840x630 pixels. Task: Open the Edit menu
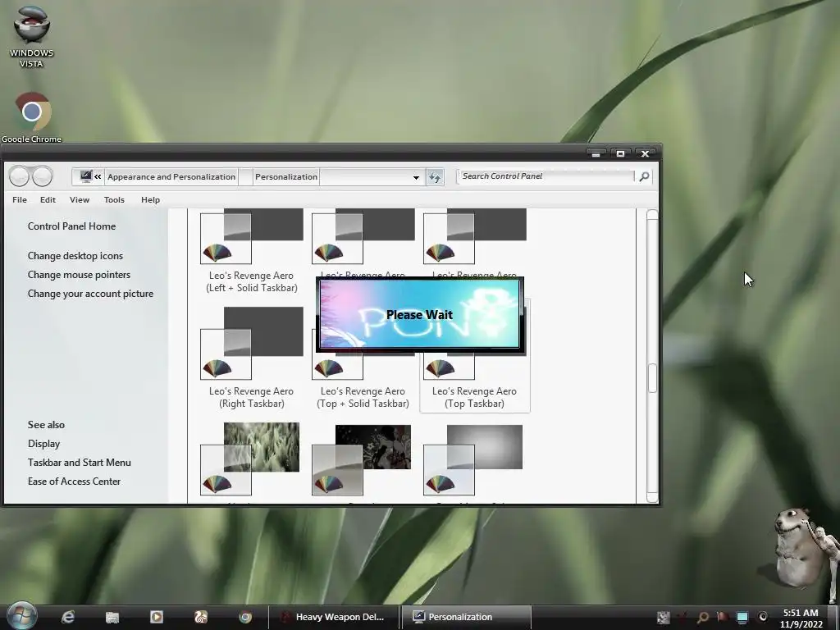[x=48, y=200]
